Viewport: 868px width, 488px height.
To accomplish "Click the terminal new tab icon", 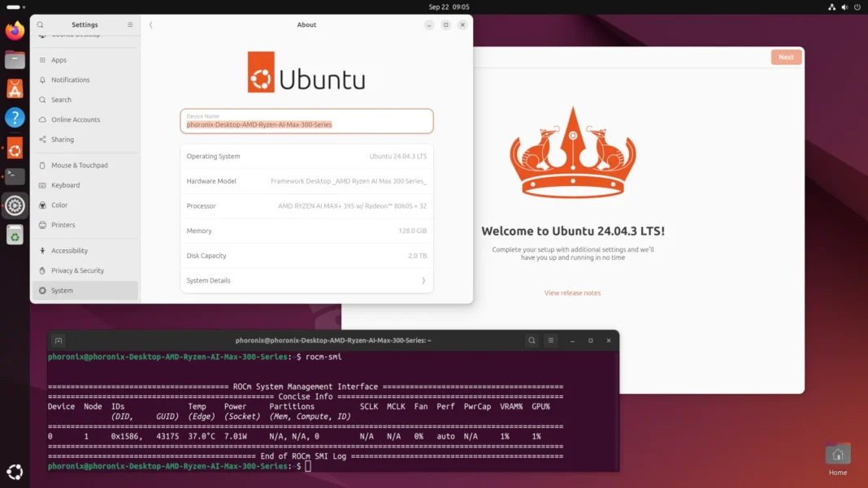I will tap(59, 340).
